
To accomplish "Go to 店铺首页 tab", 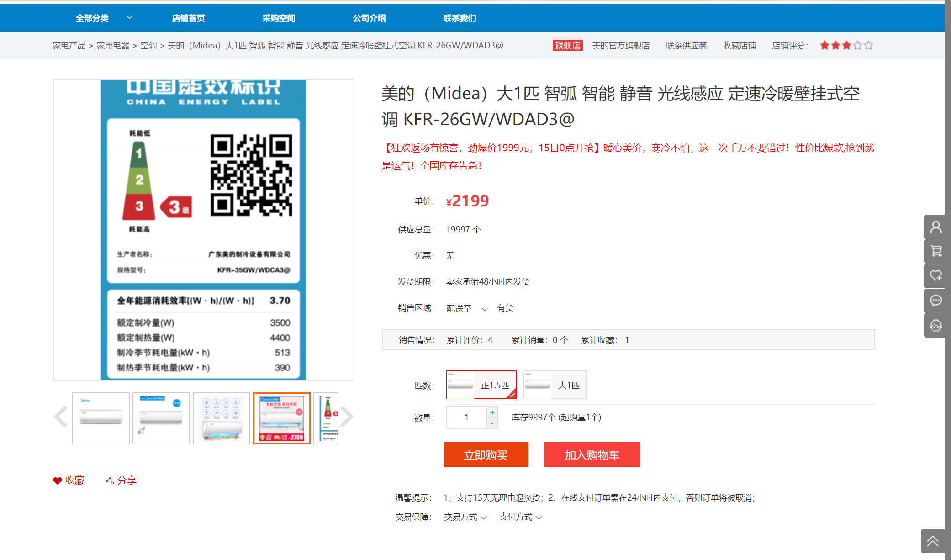I will 188,18.
